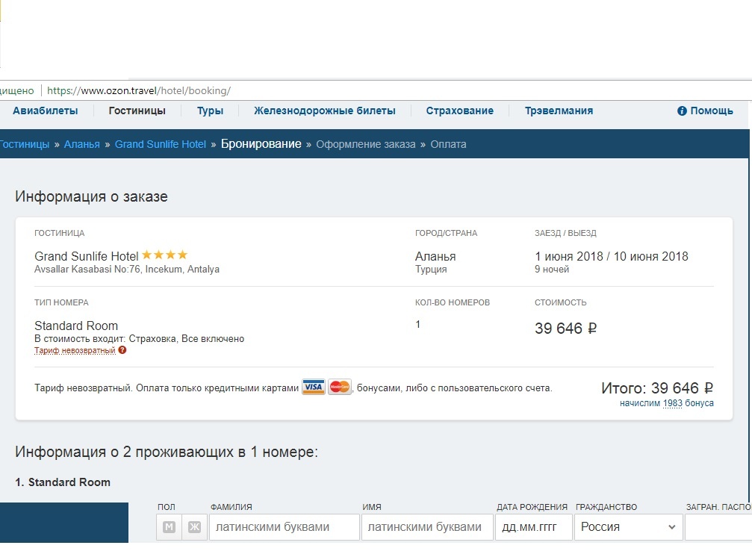Click the Турция country text

coord(431,270)
